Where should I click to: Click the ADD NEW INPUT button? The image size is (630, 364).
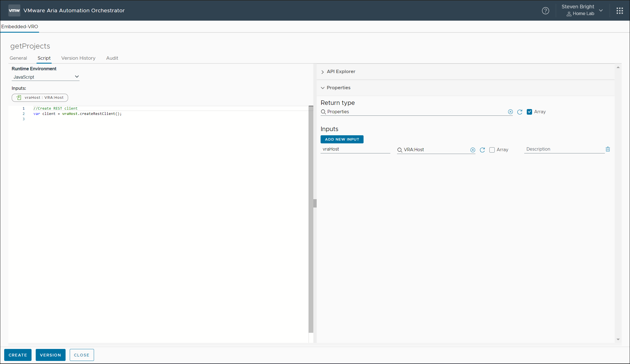pyautogui.click(x=342, y=139)
